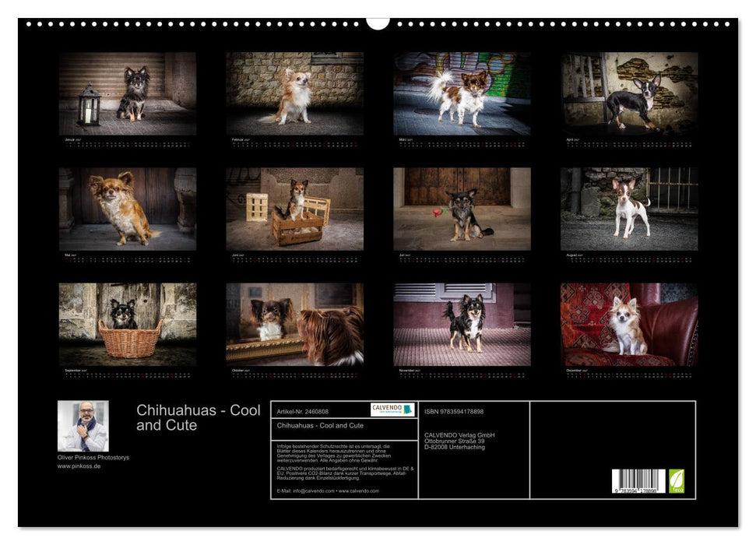
Task: Click the photographer portrait of Oliver Pinkoss
Action: click(83, 426)
